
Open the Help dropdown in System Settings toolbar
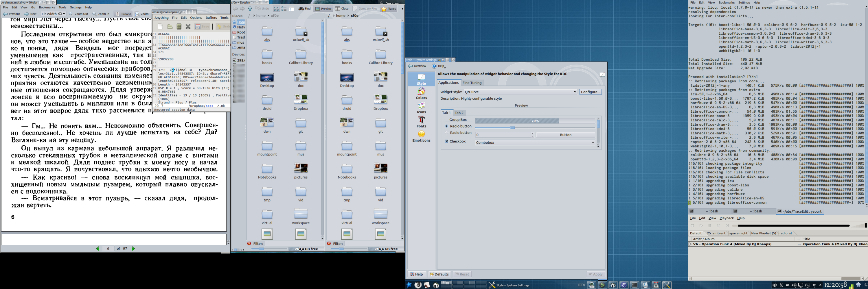[439, 66]
